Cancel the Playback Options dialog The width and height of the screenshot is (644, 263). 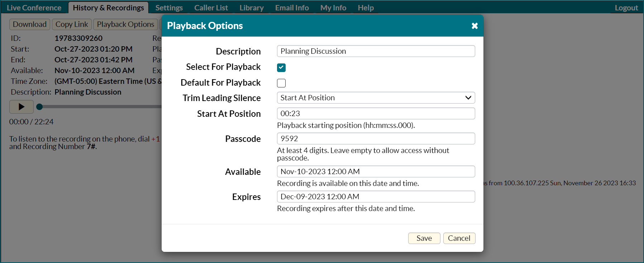459,238
